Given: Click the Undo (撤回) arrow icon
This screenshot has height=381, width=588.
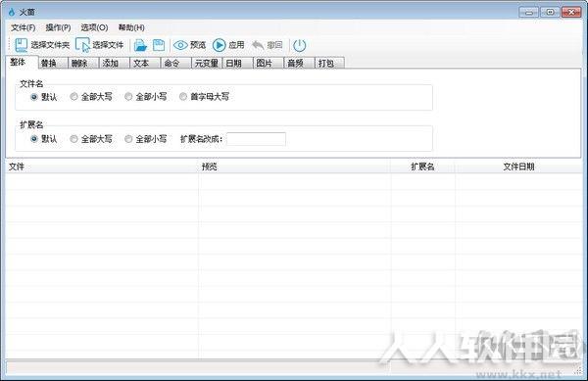Looking at the screenshot, I should (x=258, y=45).
